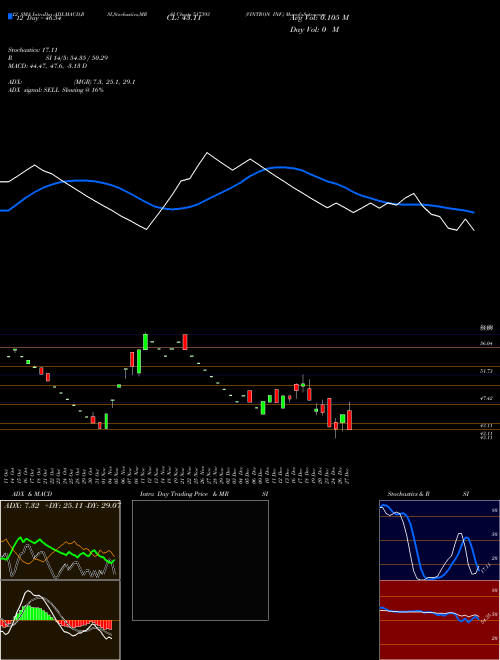Click '(MGR) 7.3, 25.1, 29.1' ADX values

pos(104,82)
